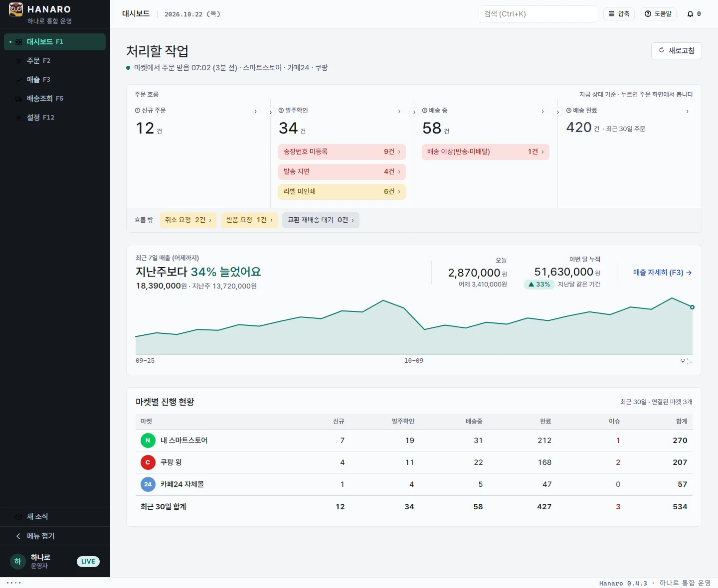View 취소 요청 2건
This screenshot has width=718, height=588.
[188, 220]
